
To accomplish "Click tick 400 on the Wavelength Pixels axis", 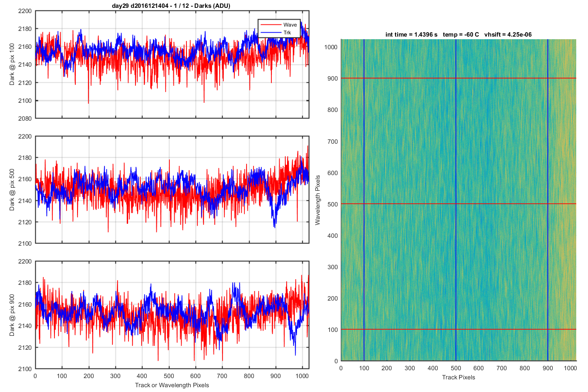I will (x=333, y=236).
